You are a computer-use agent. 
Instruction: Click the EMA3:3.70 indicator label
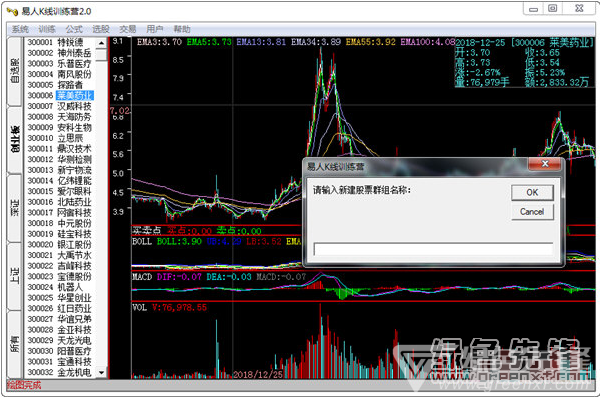tap(160, 42)
